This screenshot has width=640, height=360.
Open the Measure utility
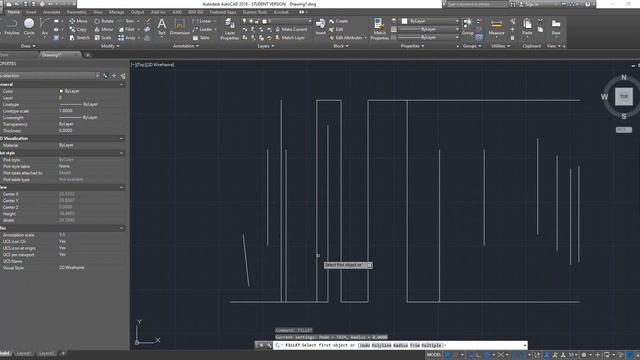click(496, 27)
